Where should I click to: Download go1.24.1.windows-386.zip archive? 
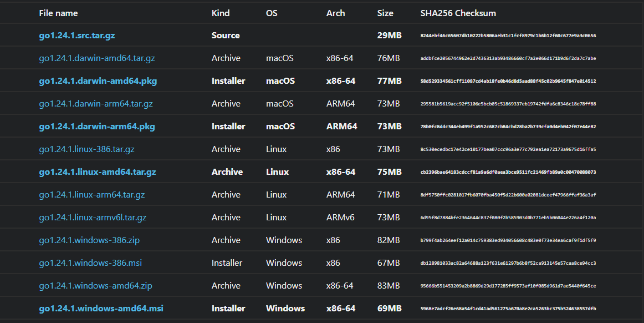tap(88, 240)
